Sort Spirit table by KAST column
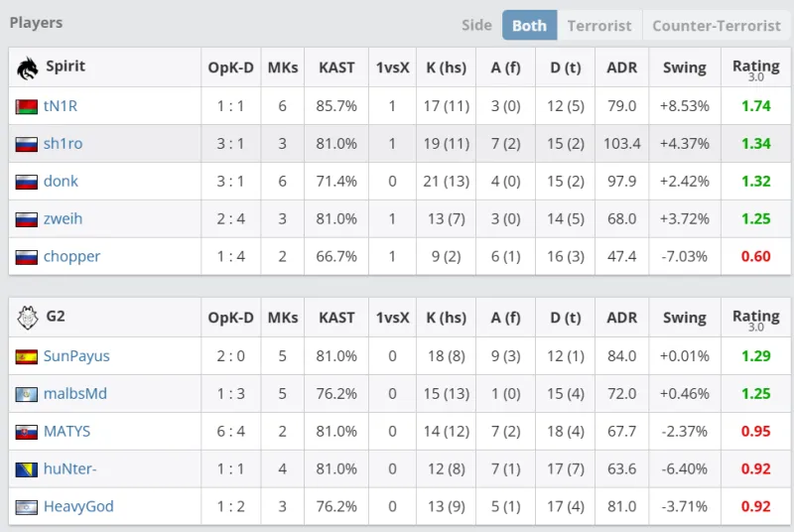This screenshot has height=532, width=794. coord(336,67)
